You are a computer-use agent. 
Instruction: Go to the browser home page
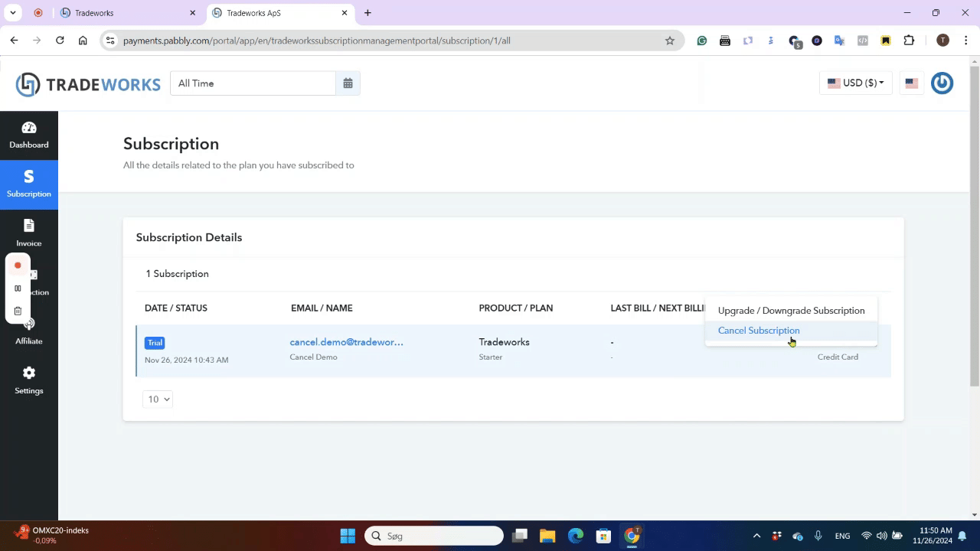point(83,41)
